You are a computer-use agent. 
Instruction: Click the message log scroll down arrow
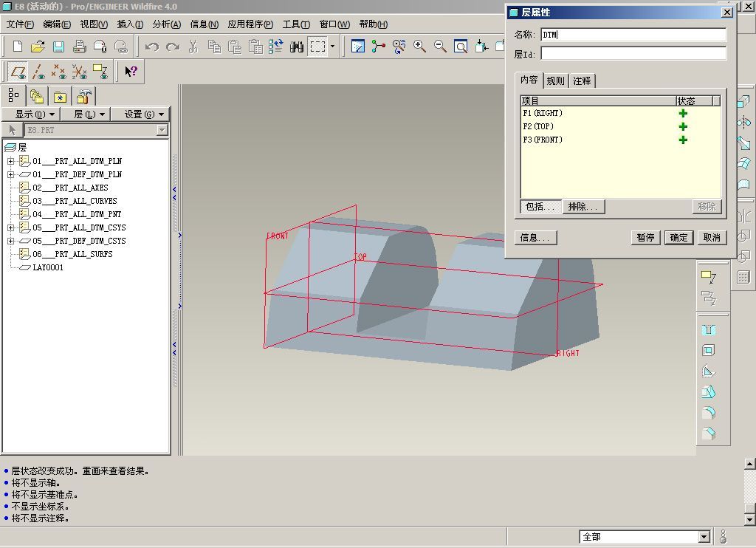point(749,519)
